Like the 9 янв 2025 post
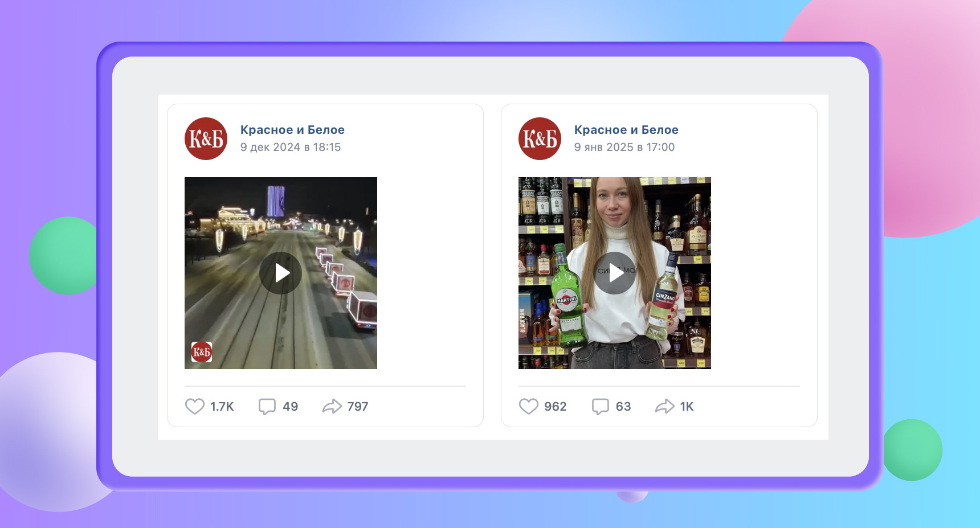Image resolution: width=980 pixels, height=528 pixels. point(529,406)
